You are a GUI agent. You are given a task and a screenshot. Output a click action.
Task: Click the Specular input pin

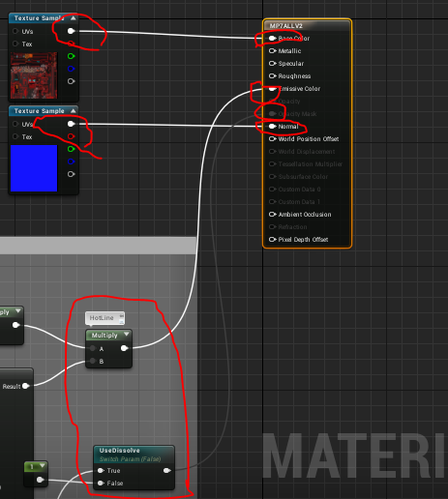pos(273,64)
